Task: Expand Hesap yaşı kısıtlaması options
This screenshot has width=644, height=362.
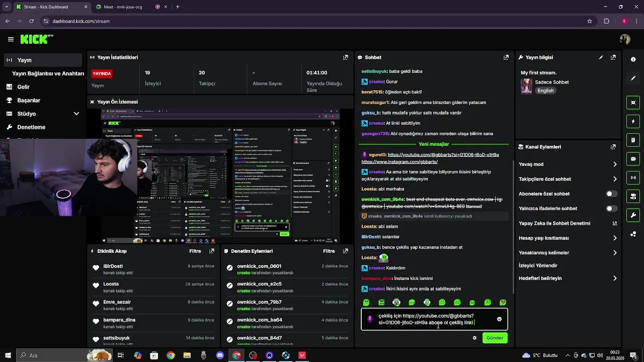Action: 615,238
